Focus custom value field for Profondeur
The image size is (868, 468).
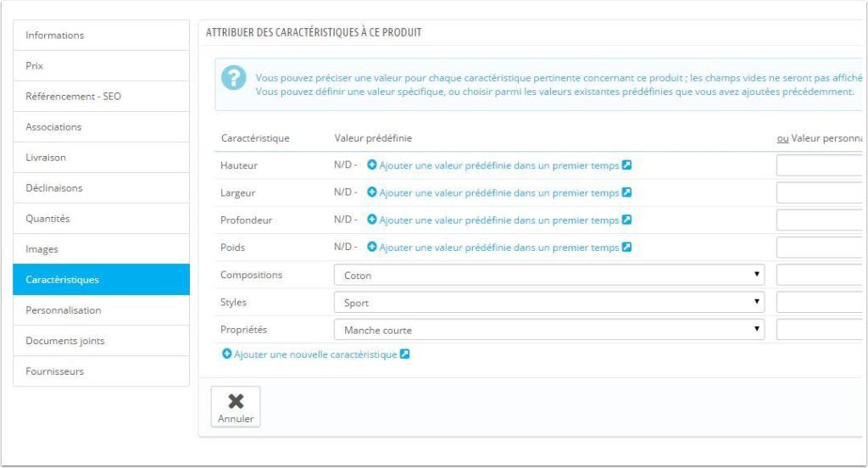tap(821, 220)
